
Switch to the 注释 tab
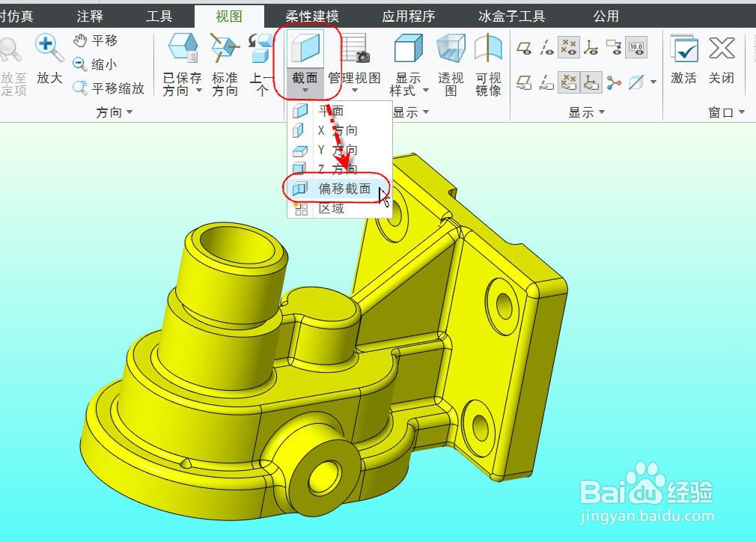coord(90,16)
